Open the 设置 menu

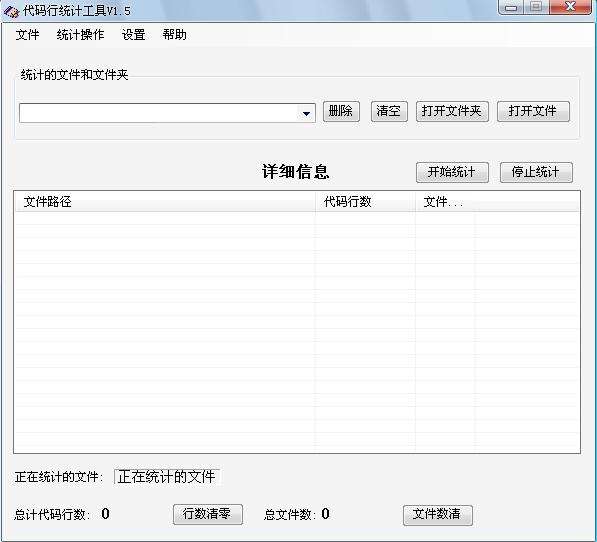(x=133, y=35)
